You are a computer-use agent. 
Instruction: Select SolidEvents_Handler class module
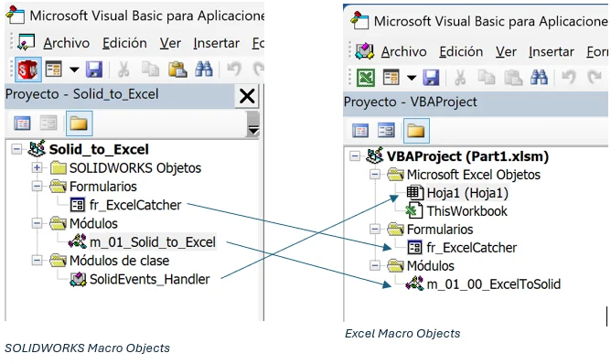pos(150,279)
